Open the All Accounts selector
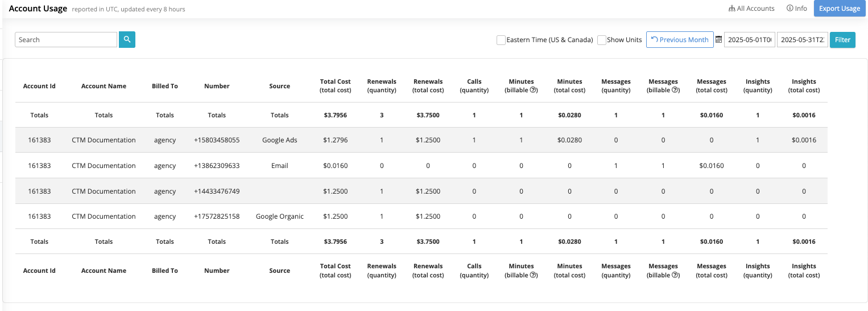Screen dimensions: 868x311 click(x=751, y=9)
